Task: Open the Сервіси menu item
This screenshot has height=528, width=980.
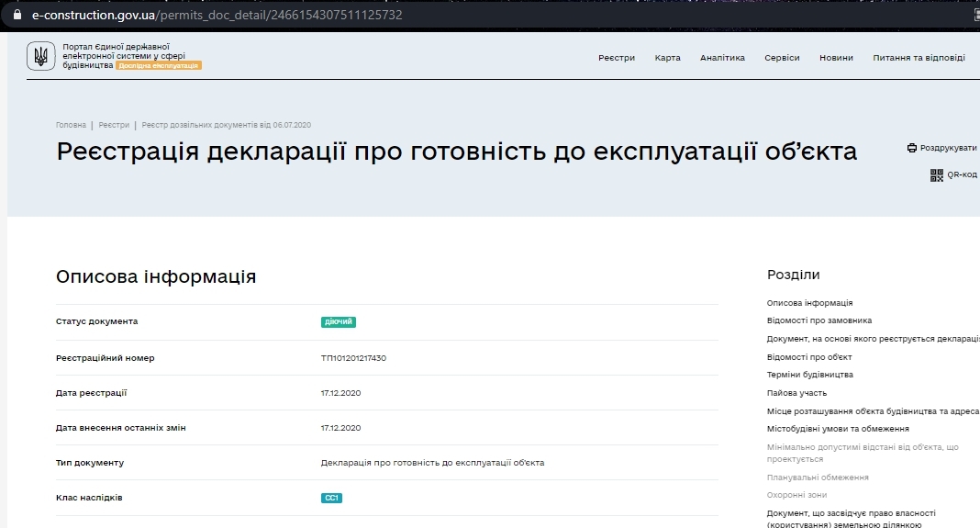Action: [x=782, y=58]
